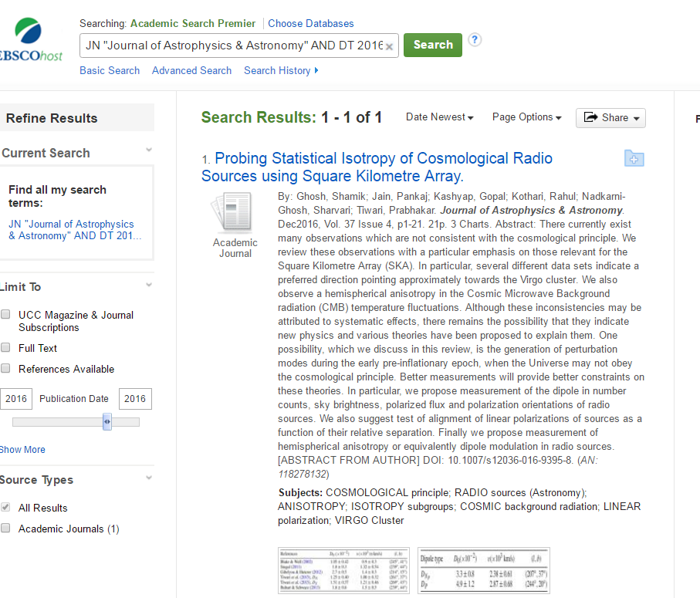Click the Subjects label text

[300, 493]
